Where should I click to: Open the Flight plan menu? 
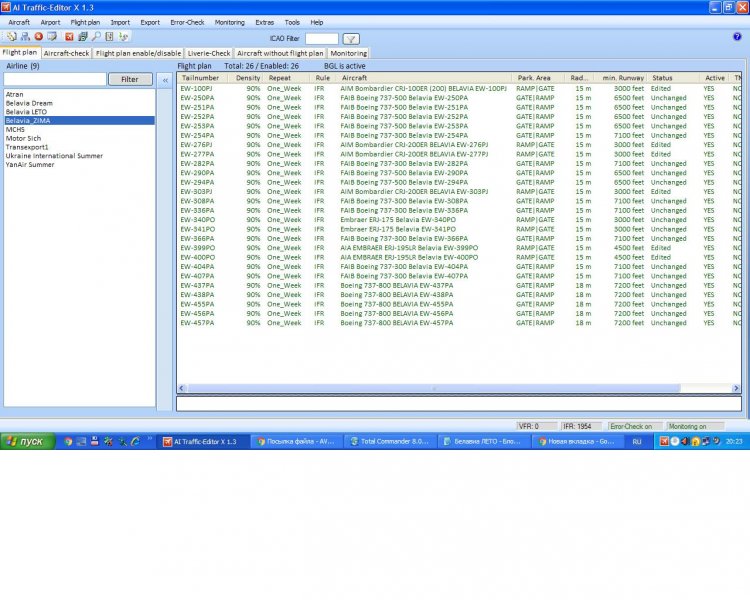[x=85, y=22]
